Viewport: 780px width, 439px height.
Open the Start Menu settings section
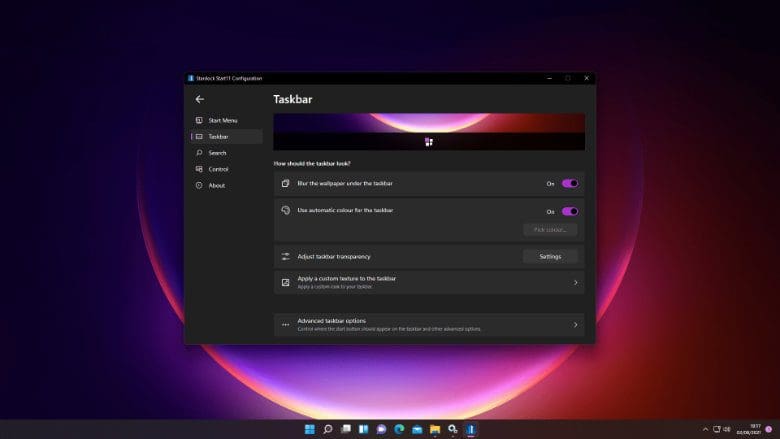click(x=222, y=120)
